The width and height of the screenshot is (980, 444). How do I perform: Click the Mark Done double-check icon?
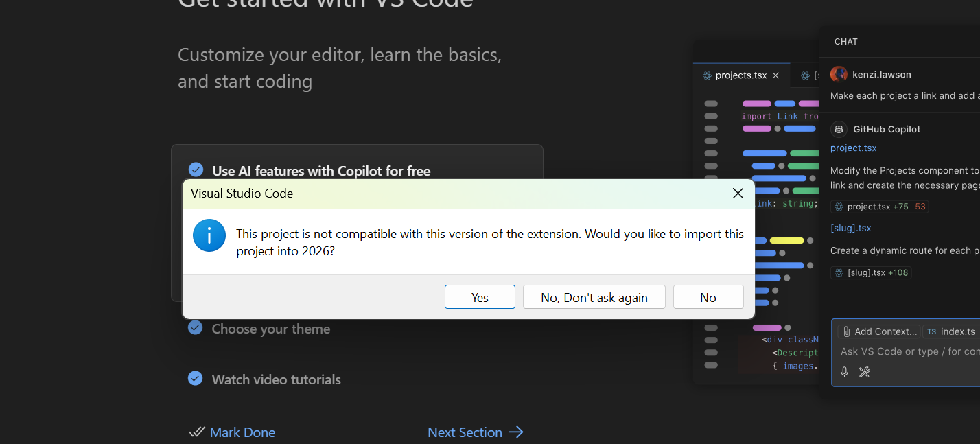[x=197, y=432]
